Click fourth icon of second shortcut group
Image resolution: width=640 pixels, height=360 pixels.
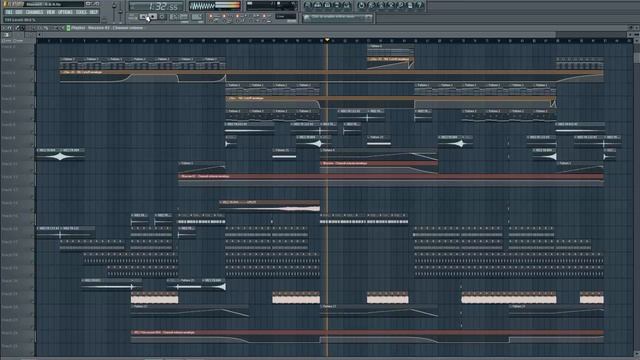click(x=391, y=5)
